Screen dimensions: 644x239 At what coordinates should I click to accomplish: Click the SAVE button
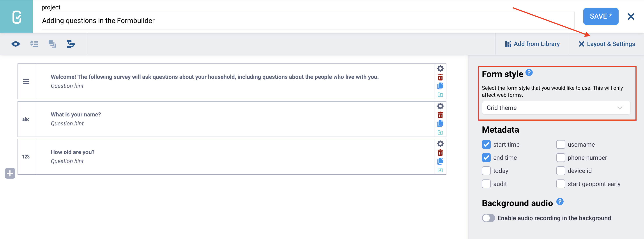[x=600, y=16]
